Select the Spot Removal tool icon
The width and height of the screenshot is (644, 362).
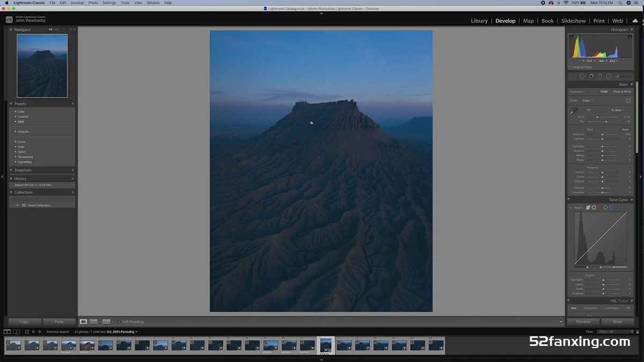tap(582, 76)
